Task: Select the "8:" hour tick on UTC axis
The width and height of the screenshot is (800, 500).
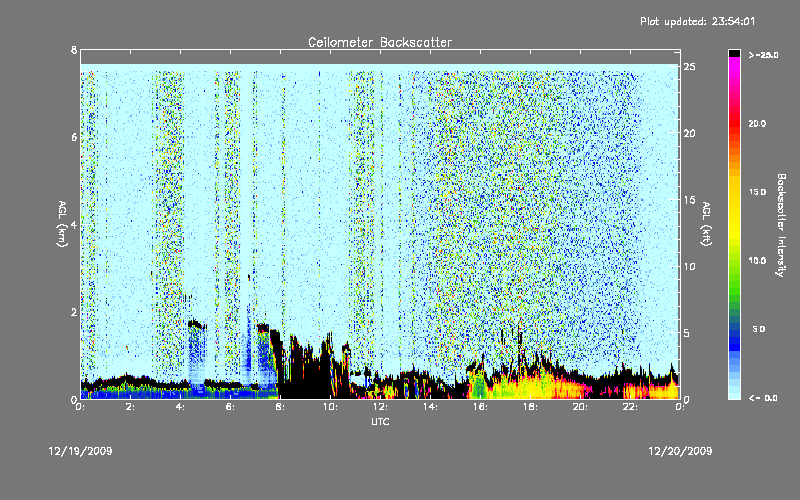Action: coord(280,407)
